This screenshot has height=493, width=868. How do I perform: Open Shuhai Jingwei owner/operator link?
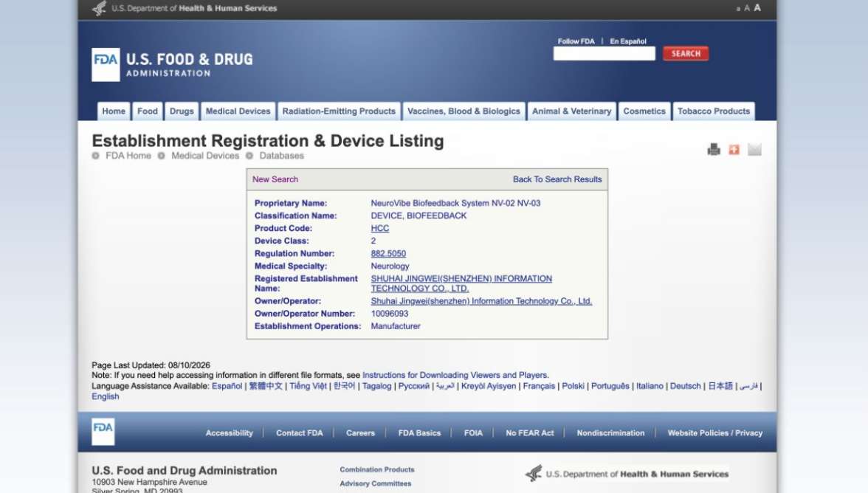481,301
